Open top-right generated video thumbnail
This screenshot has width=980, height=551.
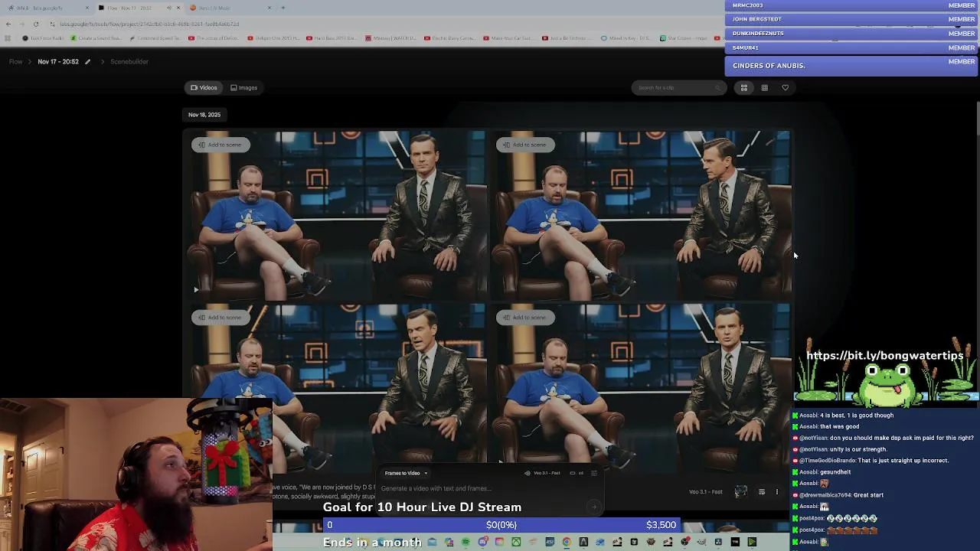(x=642, y=216)
